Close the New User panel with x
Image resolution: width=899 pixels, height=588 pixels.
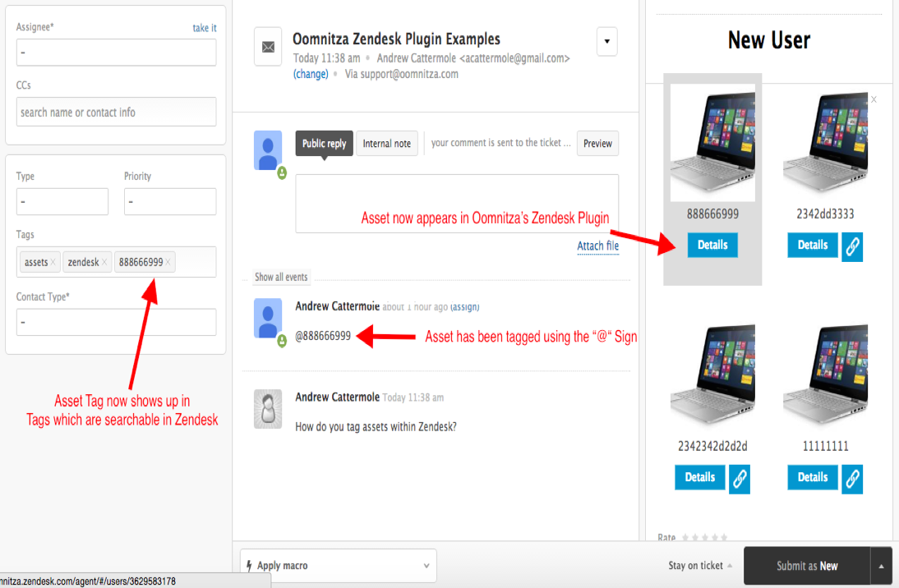click(874, 99)
